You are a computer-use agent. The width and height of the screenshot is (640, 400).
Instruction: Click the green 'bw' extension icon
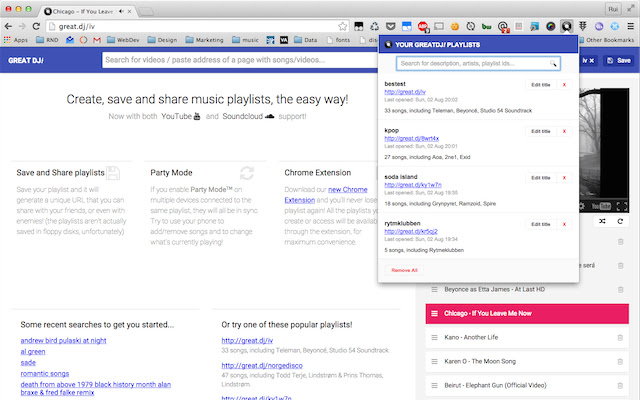pyautogui.click(x=487, y=27)
